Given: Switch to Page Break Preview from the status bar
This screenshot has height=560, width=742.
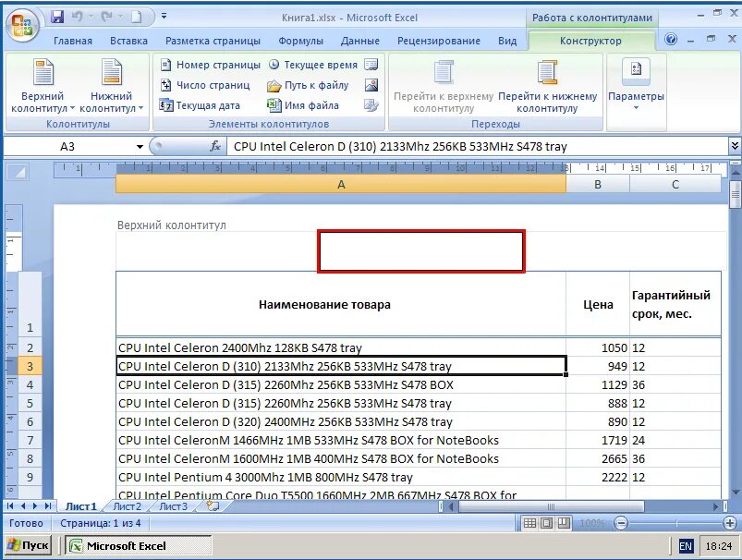Looking at the screenshot, I should pyautogui.click(x=564, y=523).
